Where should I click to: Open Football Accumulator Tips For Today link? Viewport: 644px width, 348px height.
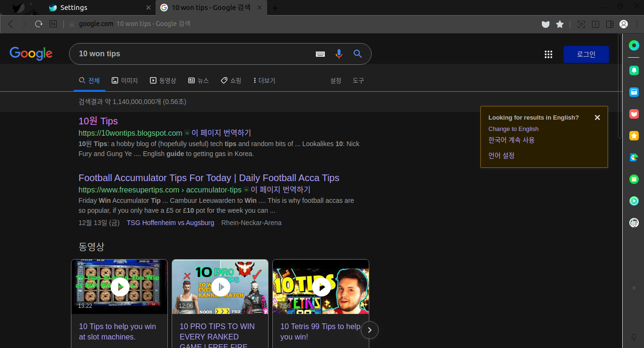pyautogui.click(x=209, y=178)
